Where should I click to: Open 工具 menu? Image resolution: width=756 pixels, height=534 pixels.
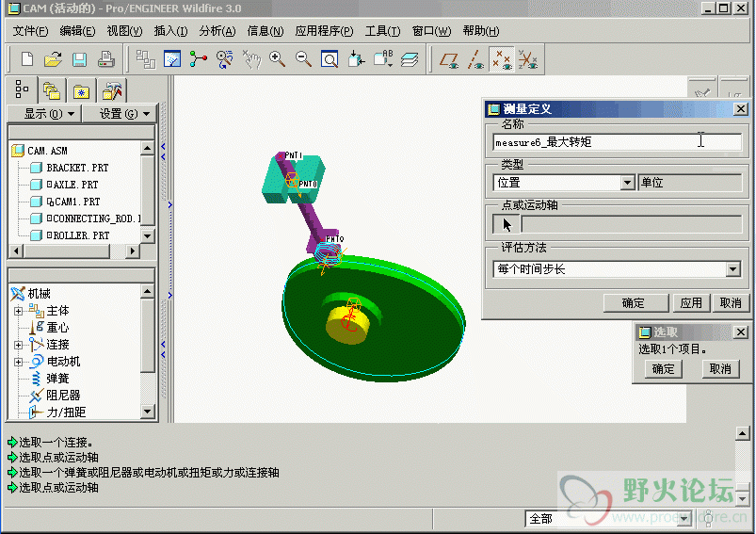point(382,31)
